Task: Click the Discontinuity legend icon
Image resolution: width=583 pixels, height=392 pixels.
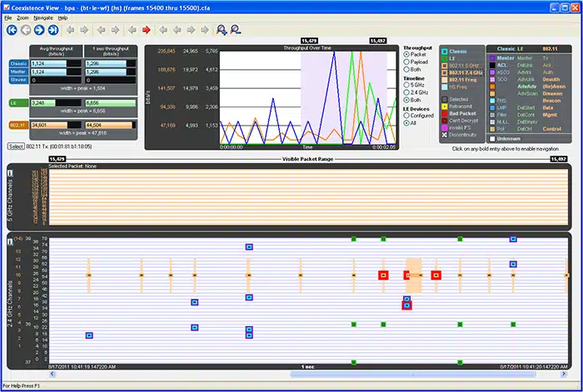Action: coord(443,135)
